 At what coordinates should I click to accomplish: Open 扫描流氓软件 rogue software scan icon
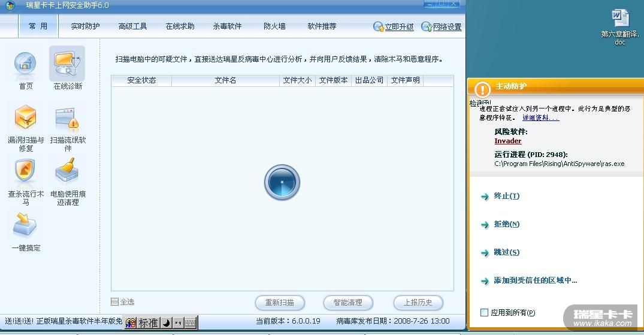[67, 119]
